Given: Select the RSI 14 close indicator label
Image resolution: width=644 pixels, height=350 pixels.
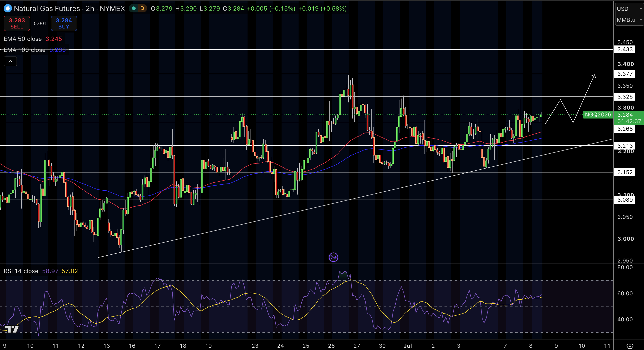Looking at the screenshot, I should click(21, 271).
